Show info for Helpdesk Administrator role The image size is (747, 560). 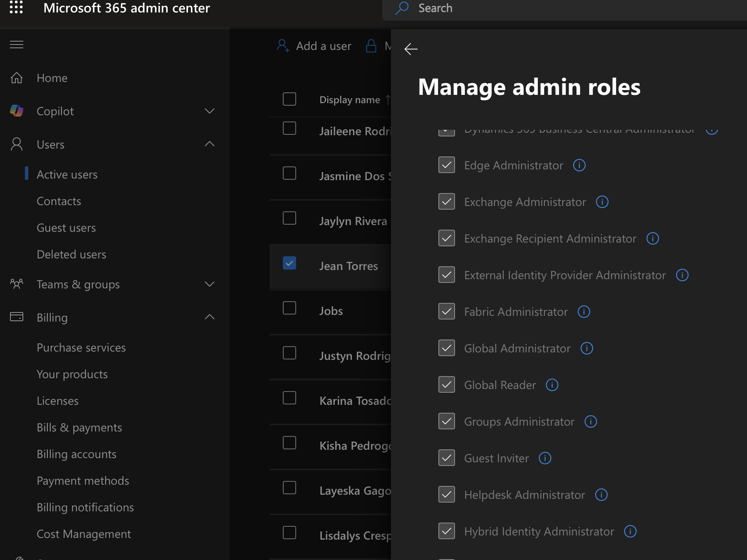(601, 495)
